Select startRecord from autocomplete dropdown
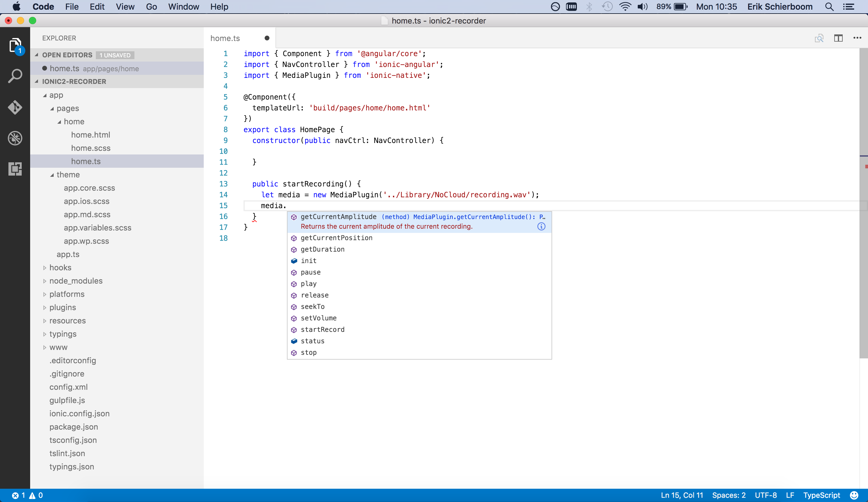 pyautogui.click(x=323, y=329)
